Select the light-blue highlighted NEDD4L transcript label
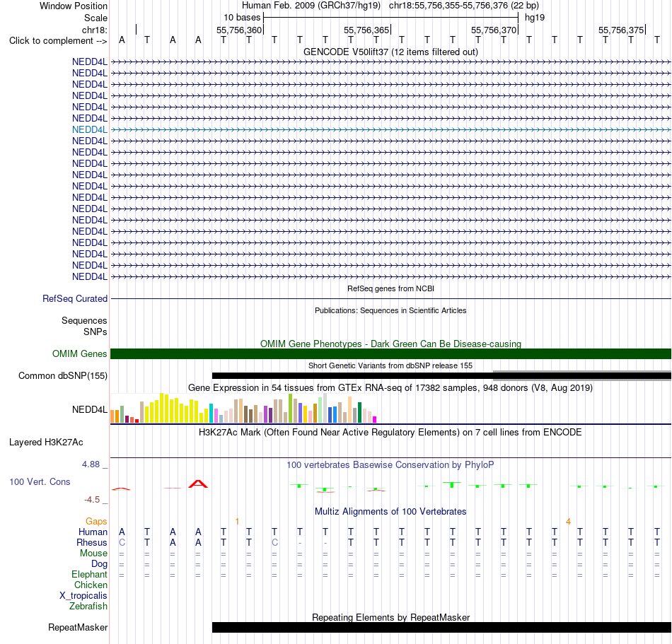Screen dimensions: 672x644 90,130
